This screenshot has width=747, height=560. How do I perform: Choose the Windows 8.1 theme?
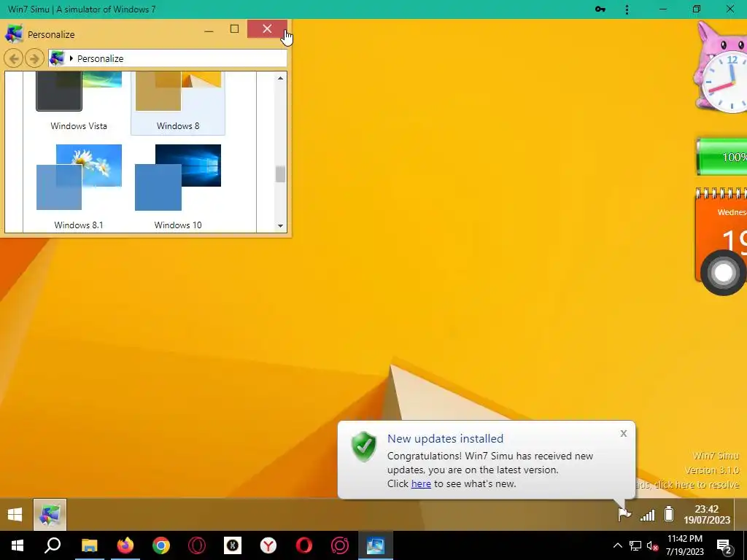pyautogui.click(x=79, y=187)
